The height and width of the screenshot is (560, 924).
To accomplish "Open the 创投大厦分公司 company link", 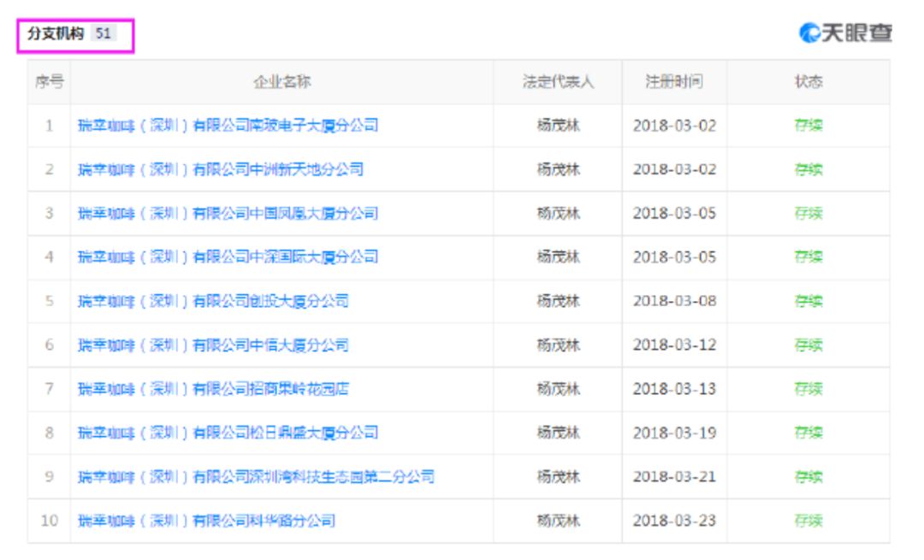I will click(x=213, y=301).
